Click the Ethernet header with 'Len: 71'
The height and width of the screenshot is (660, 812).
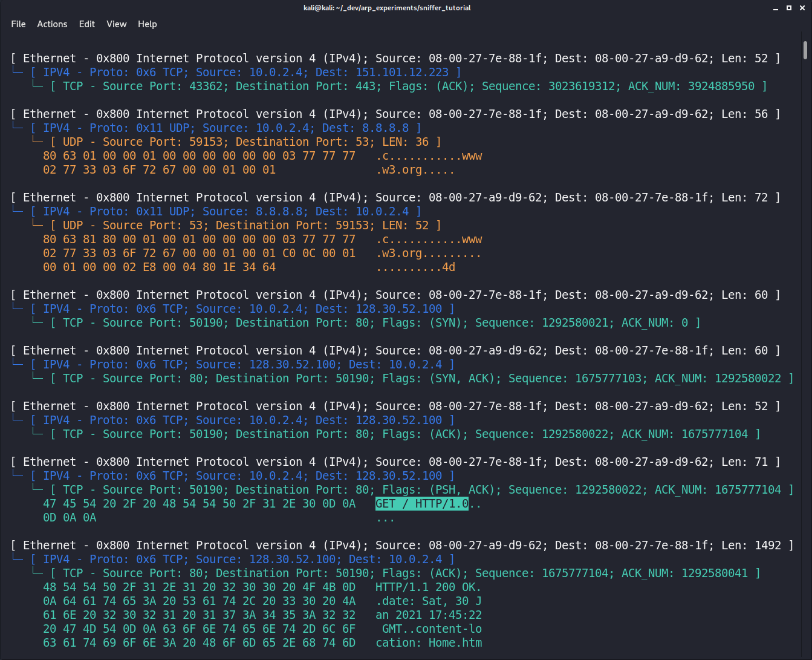(x=395, y=462)
